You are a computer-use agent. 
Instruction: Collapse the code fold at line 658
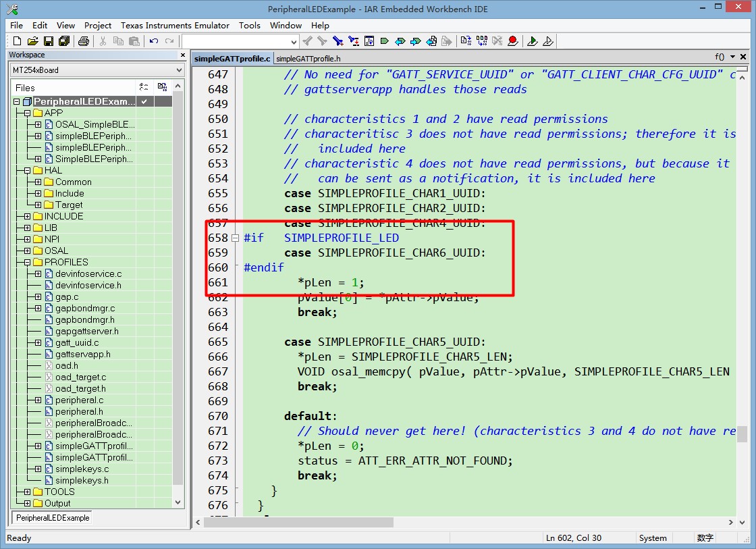point(235,238)
